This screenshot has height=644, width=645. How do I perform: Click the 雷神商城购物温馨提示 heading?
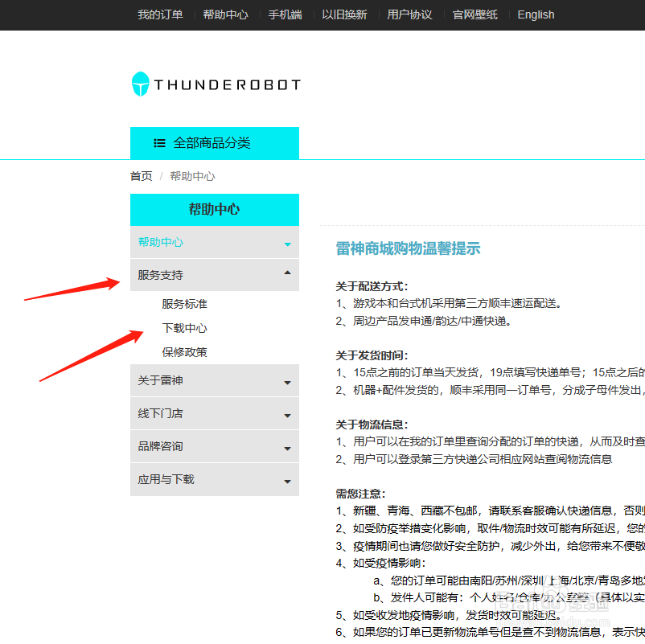(x=408, y=248)
